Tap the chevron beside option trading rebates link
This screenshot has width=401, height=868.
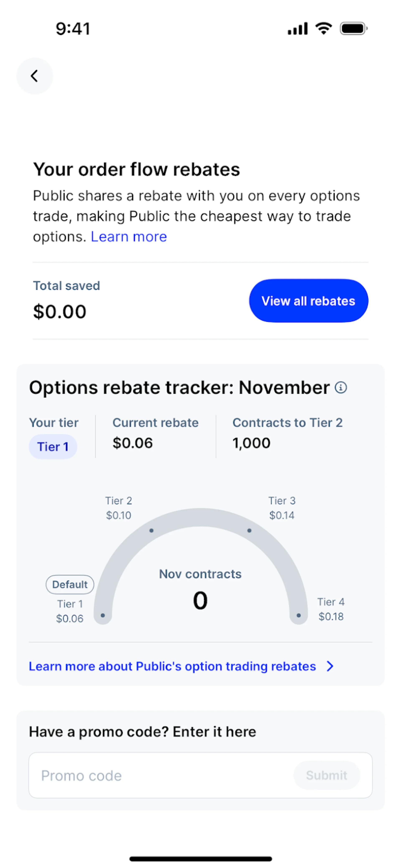(x=330, y=666)
